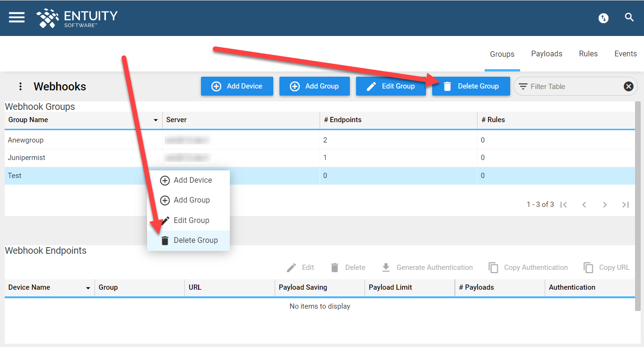Sort by the # Rules column header
Image resolution: width=644 pixels, height=347 pixels.
556,120
